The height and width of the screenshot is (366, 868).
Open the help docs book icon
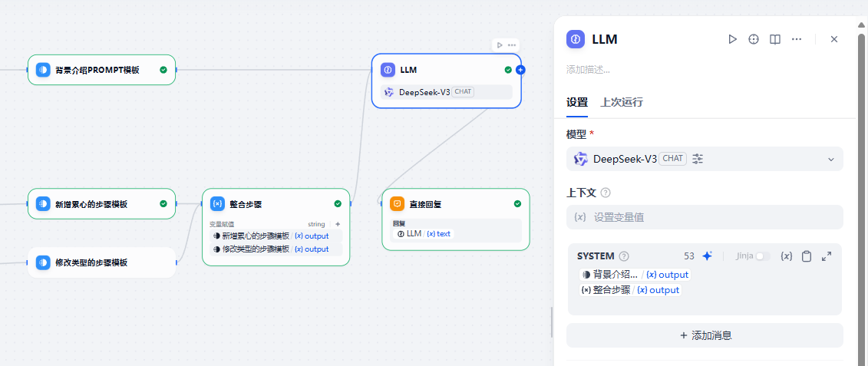(x=775, y=39)
